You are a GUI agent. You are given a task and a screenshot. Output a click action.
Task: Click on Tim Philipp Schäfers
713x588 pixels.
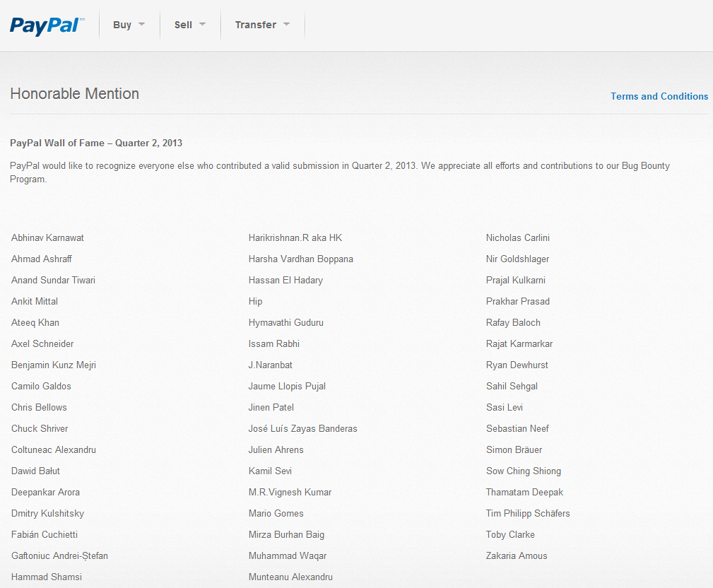point(528,513)
